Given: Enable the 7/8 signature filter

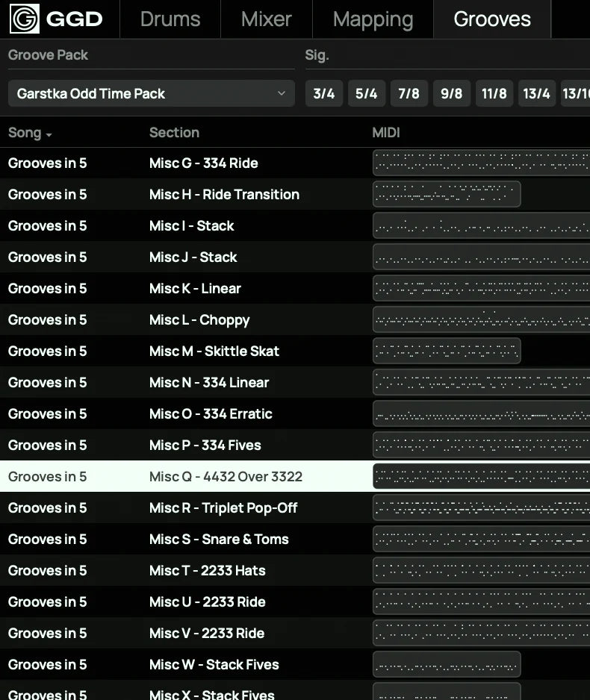Looking at the screenshot, I should (x=409, y=93).
